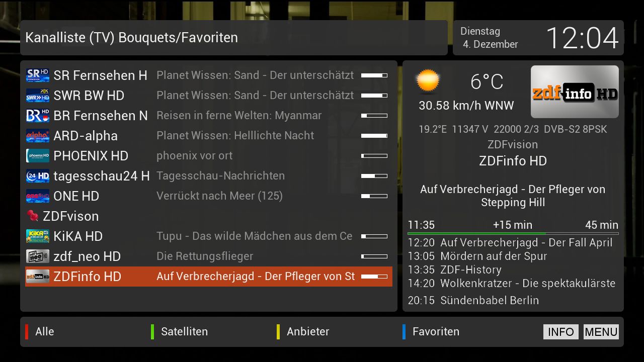Screen dimensions: 644x362
Task: Click the MENU button
Action: coord(601,332)
